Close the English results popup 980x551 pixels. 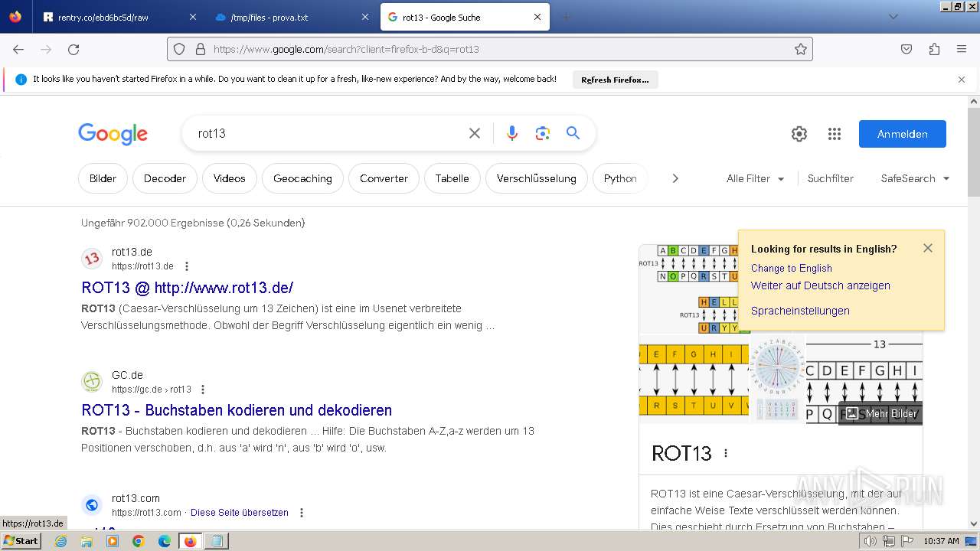point(928,248)
